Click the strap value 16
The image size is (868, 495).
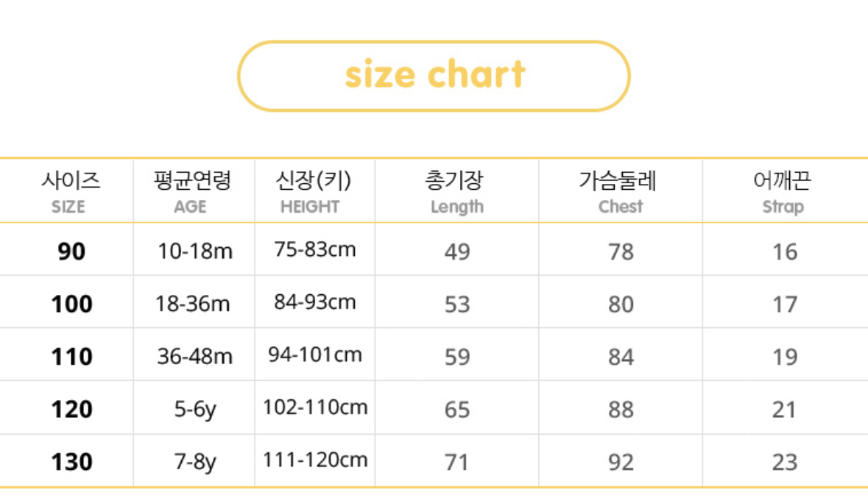tap(785, 252)
